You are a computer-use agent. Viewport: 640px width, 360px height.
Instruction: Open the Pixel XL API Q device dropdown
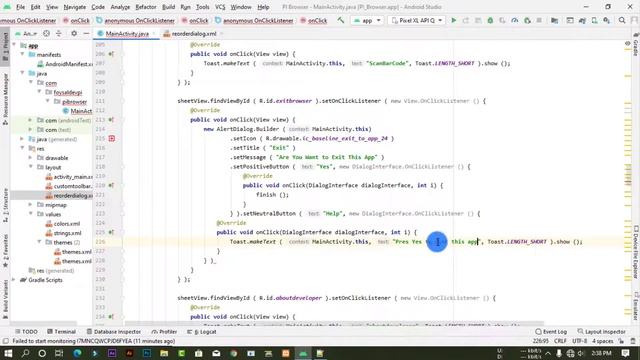417,20
